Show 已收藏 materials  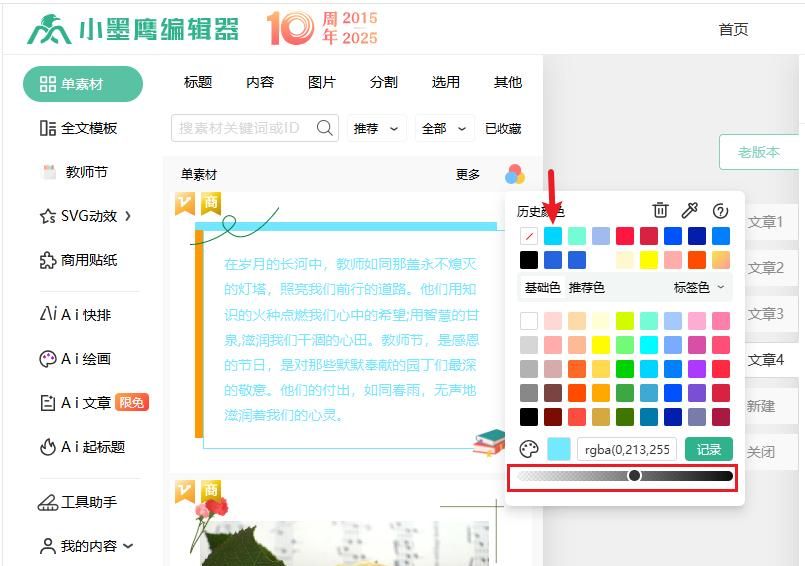point(503,128)
